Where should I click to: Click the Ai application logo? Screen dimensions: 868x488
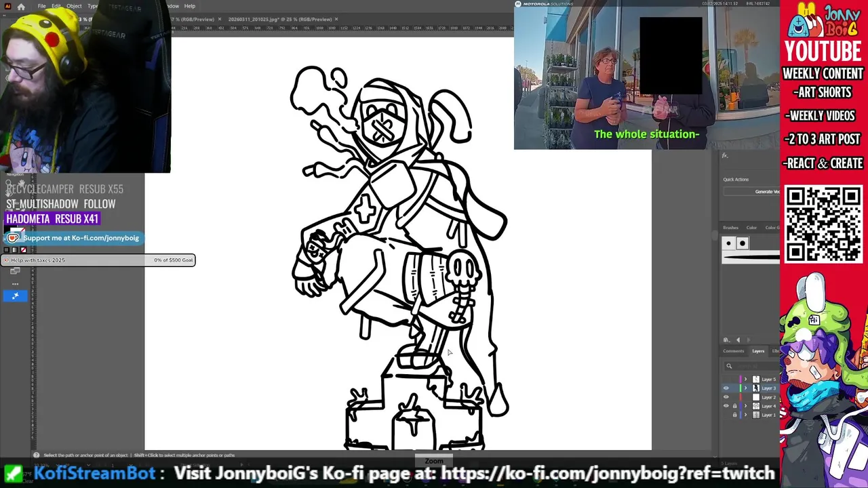pos(7,6)
